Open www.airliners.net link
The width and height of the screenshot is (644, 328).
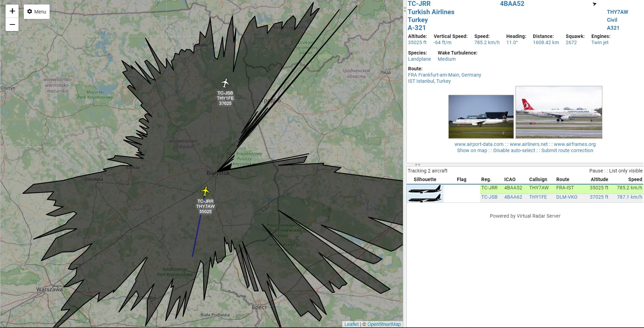(x=529, y=144)
